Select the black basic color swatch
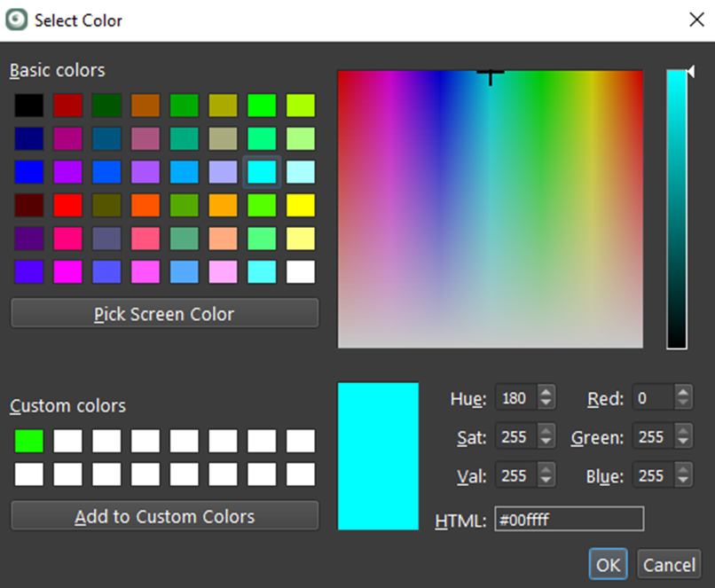 click(28, 106)
